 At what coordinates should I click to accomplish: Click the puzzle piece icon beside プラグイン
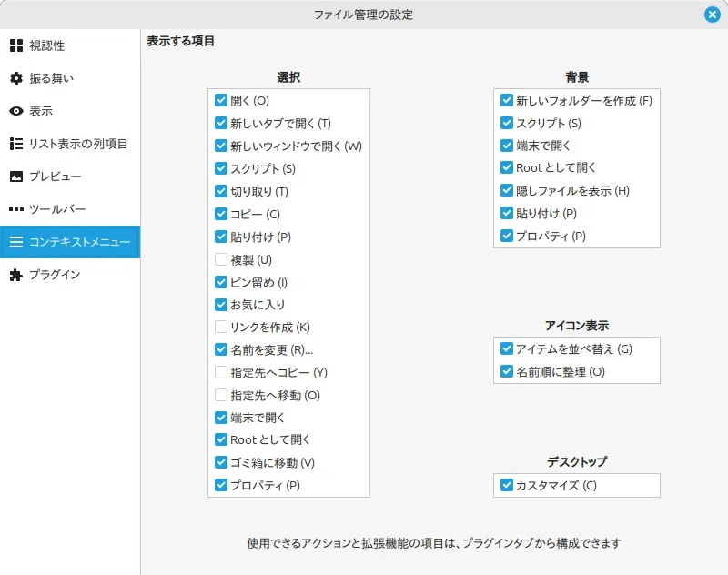click(x=16, y=275)
